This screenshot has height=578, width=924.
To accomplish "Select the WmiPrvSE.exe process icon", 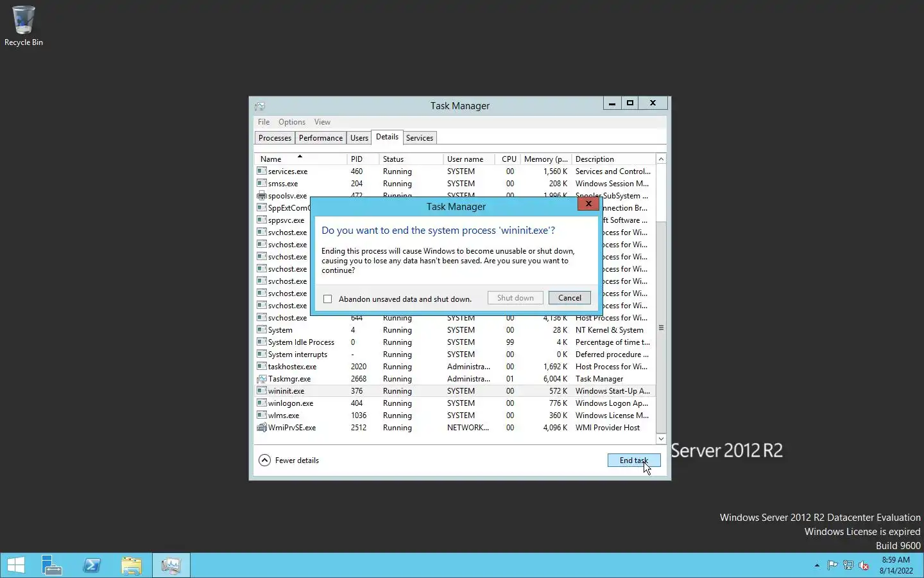I will (262, 428).
